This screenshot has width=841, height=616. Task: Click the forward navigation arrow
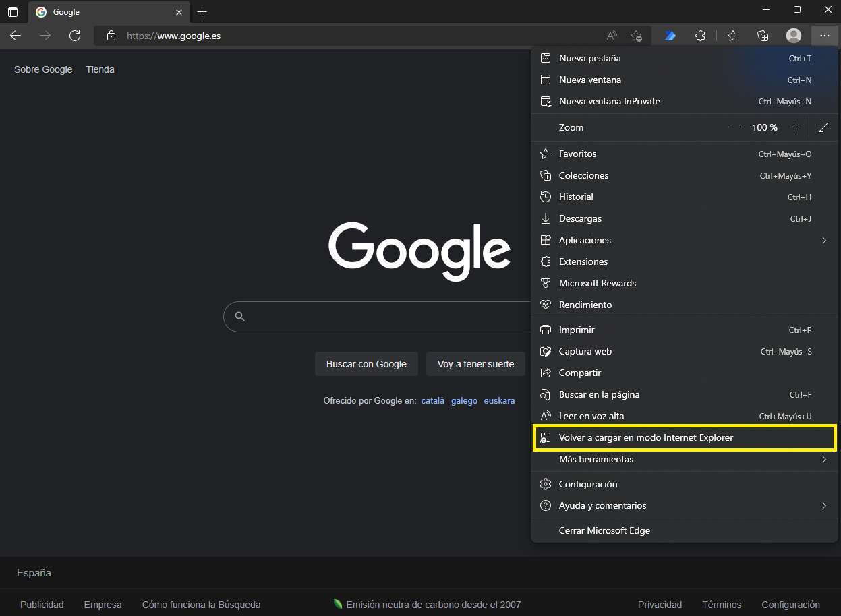tap(45, 36)
